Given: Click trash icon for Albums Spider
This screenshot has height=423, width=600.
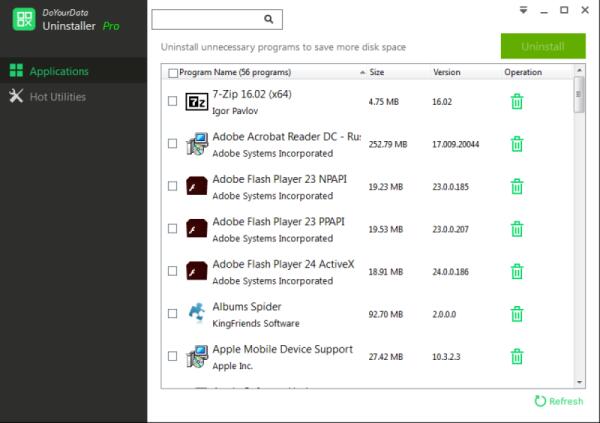Looking at the screenshot, I should 517,313.
